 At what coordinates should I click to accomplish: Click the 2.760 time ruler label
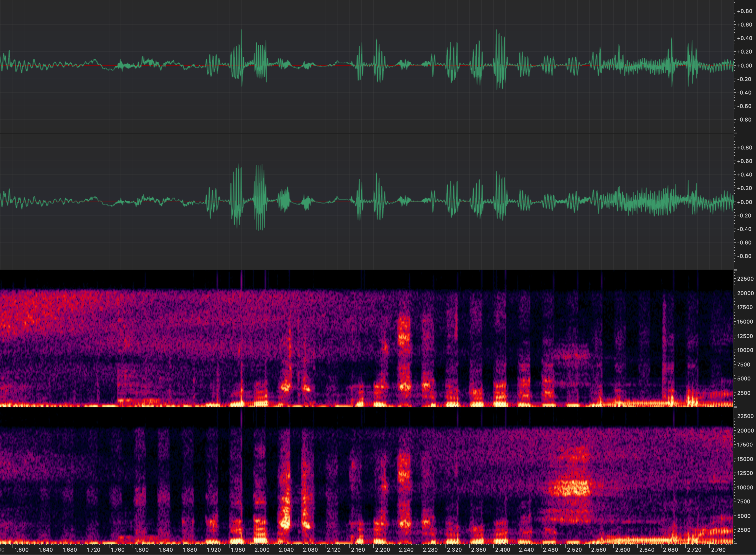coord(718,550)
